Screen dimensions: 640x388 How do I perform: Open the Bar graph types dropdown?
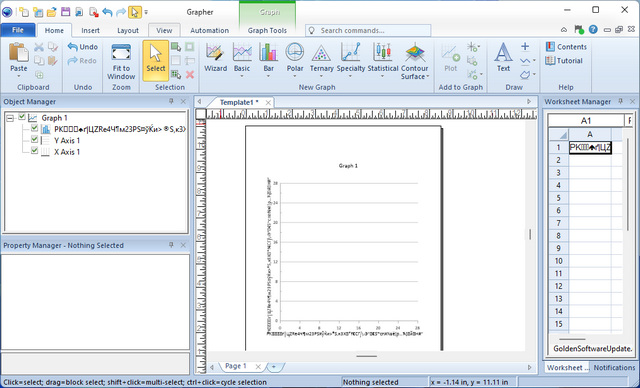click(x=268, y=76)
